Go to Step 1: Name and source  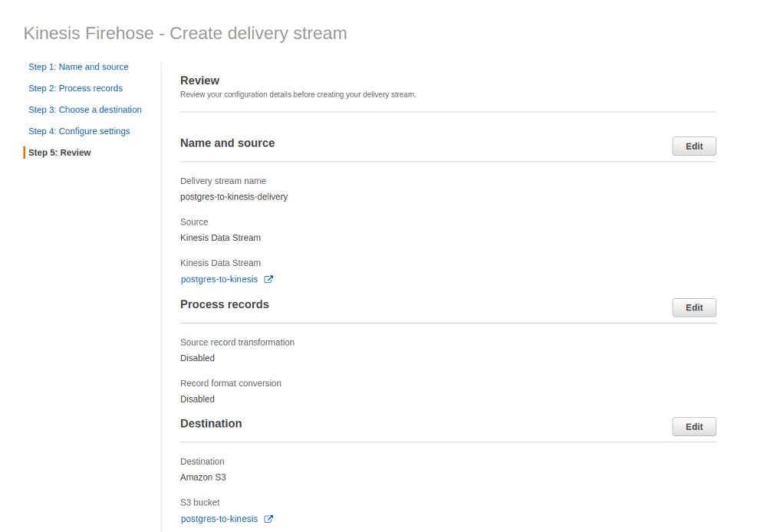[x=78, y=67]
